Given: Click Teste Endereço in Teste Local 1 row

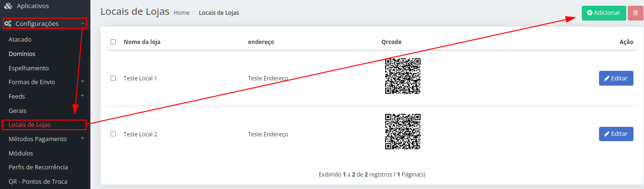Looking at the screenshot, I should click(268, 78).
